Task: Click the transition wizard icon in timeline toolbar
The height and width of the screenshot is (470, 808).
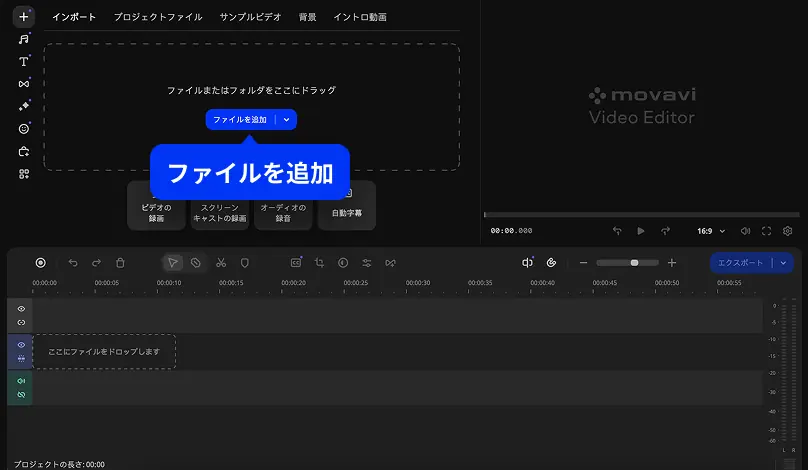Action: pos(390,263)
